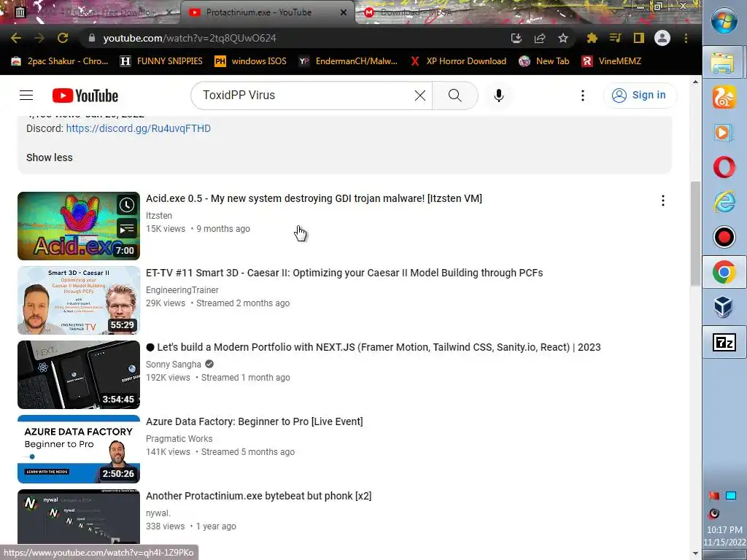Open the New Tab bookmark
Image resolution: width=747 pixels, height=560 pixels.
[544, 61]
